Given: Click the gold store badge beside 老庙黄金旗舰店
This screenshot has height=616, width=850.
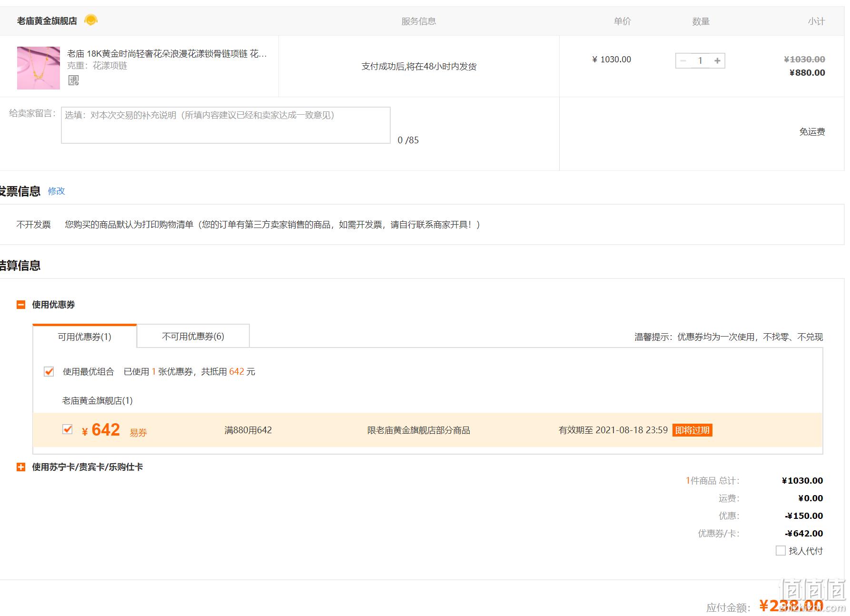Looking at the screenshot, I should click(x=91, y=20).
